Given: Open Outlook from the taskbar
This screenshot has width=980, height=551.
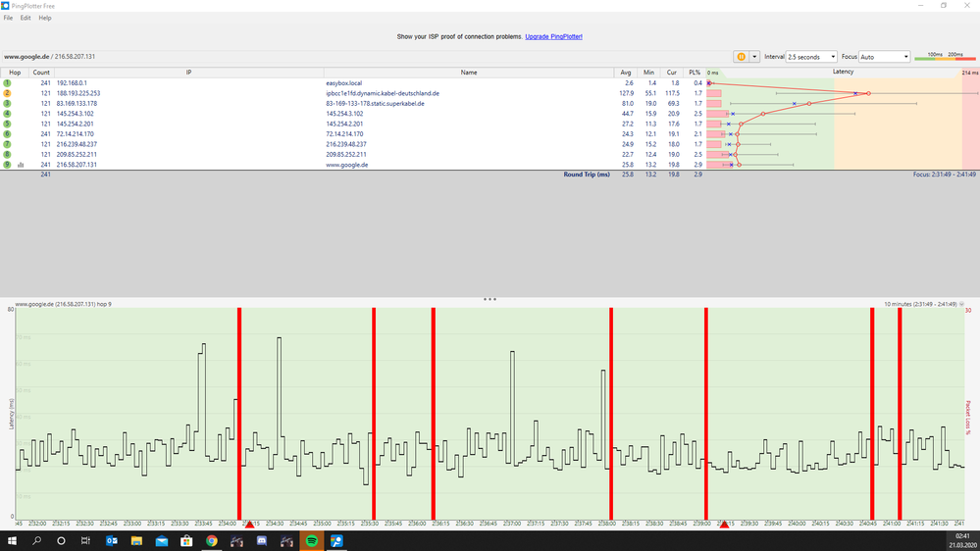Looking at the screenshot, I should click(x=111, y=541).
